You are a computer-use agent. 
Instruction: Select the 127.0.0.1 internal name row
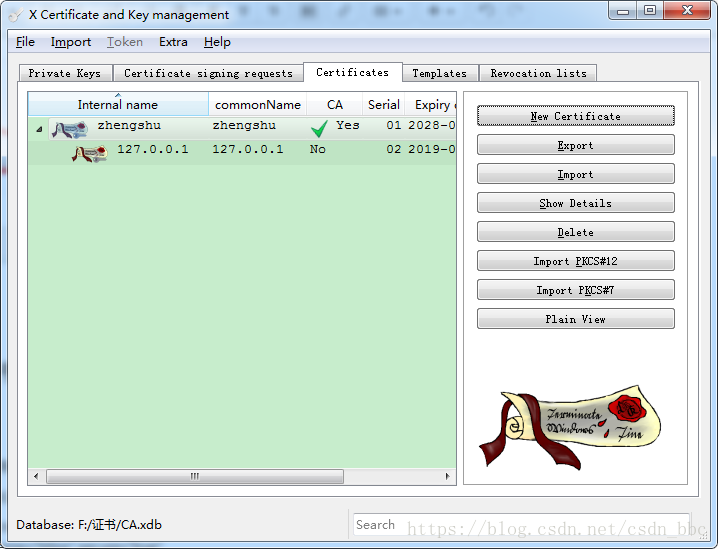point(152,149)
